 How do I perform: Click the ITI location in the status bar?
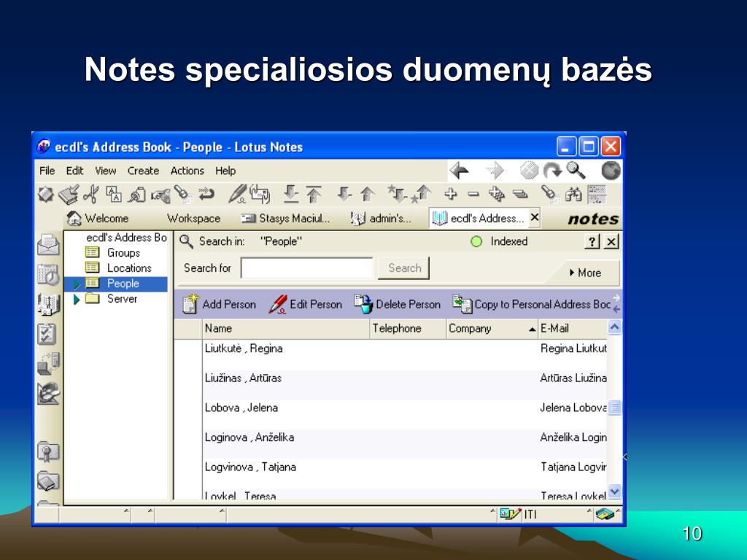[530, 514]
